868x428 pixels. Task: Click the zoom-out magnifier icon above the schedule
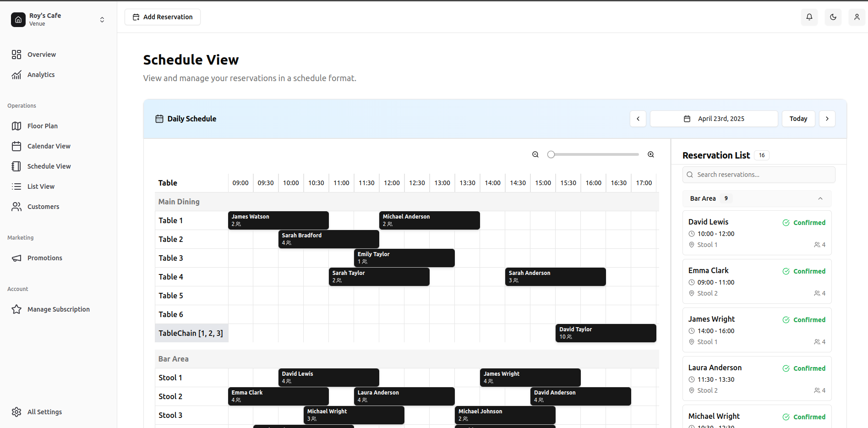535,154
